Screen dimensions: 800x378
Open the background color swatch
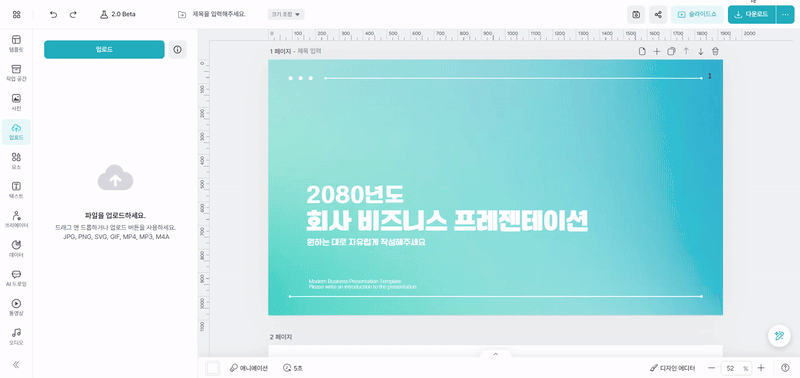click(213, 368)
